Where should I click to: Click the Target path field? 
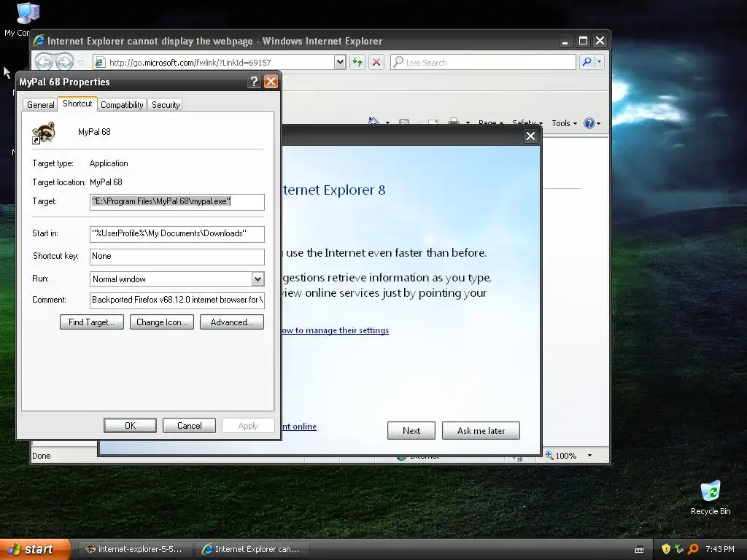pos(177,202)
